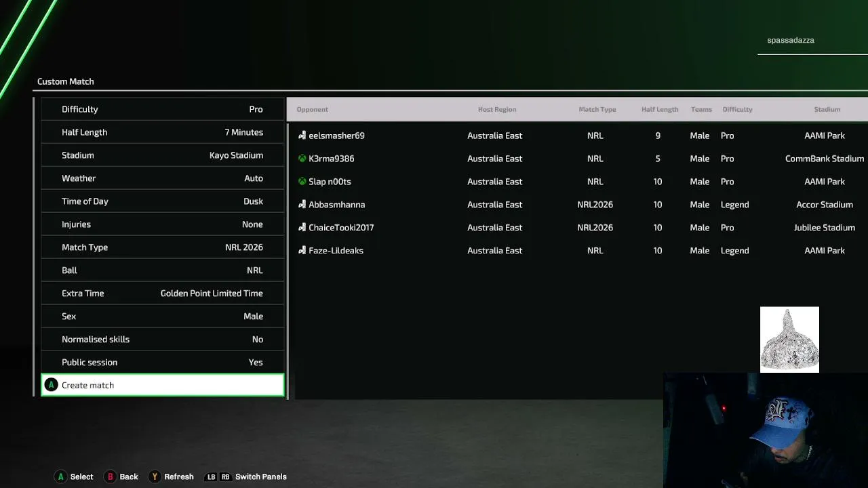Toggle the Normalised skills setting

pyautogui.click(x=163, y=339)
